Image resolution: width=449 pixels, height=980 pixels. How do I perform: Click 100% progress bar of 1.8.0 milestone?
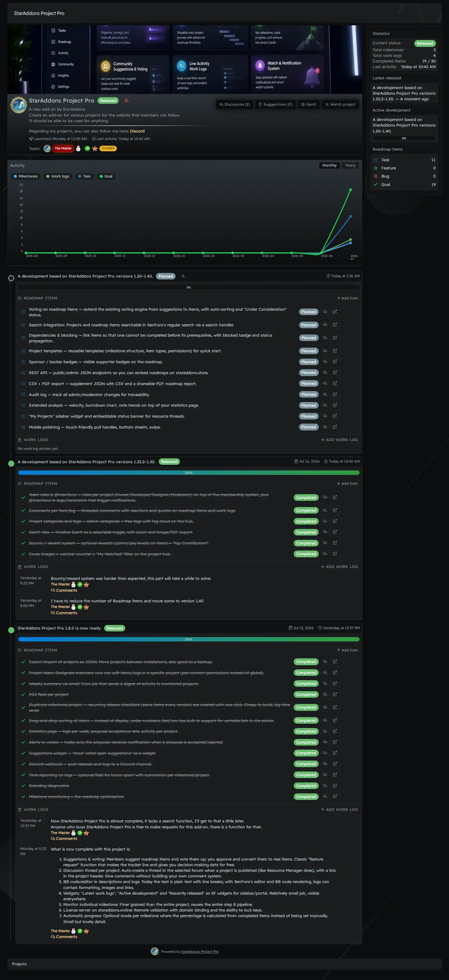[x=189, y=640]
